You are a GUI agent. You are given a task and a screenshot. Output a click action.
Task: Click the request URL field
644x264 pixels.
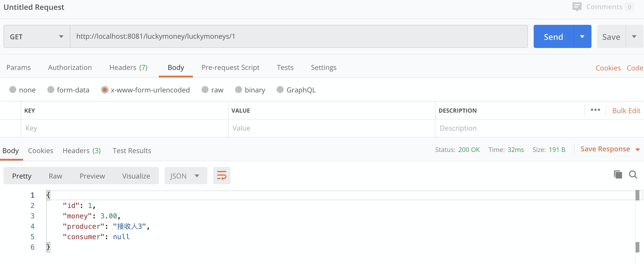pos(299,36)
